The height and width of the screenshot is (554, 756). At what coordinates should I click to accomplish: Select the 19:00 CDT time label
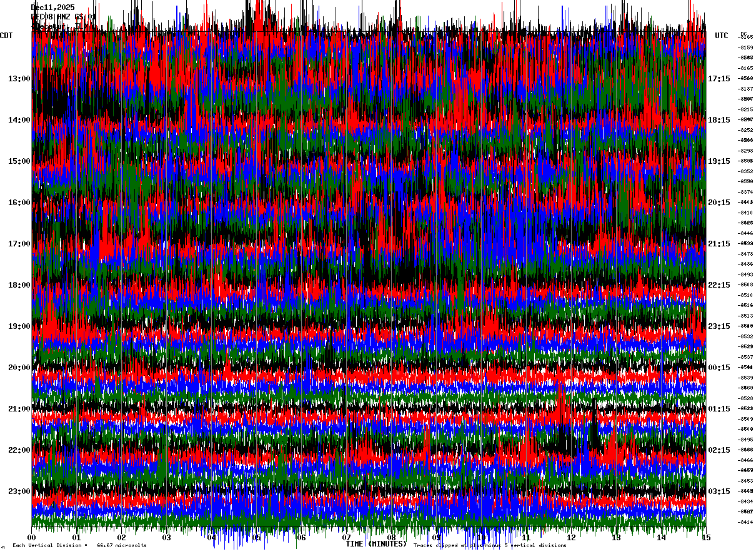(x=19, y=326)
